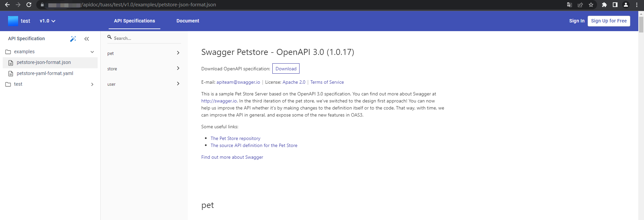Open source API definition link
The image size is (644, 220).
[x=254, y=145]
